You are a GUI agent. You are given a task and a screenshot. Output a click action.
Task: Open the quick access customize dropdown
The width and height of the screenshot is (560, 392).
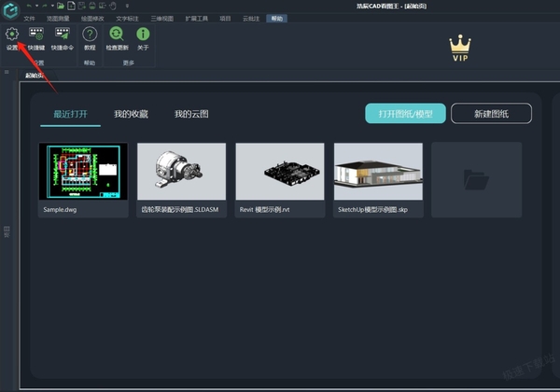127,6
